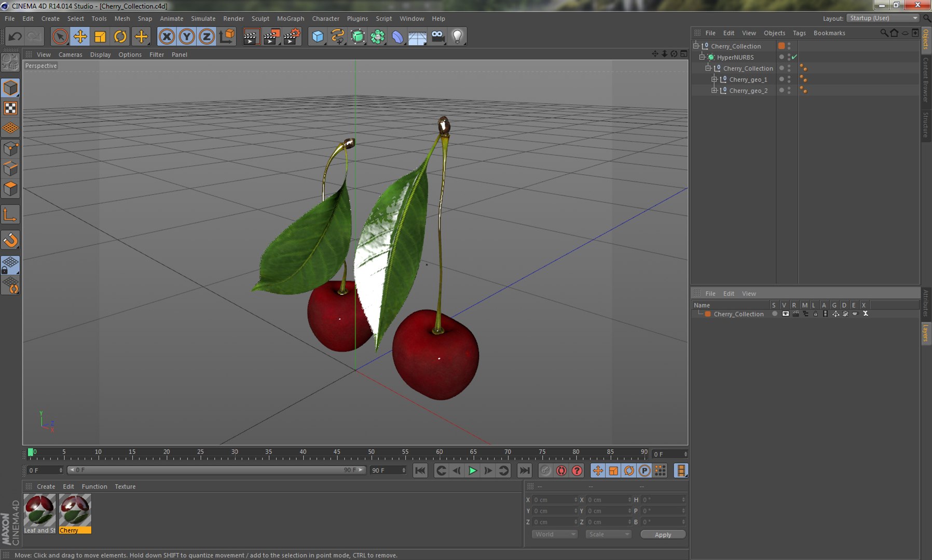932x560 pixels.
Task: Toggle Enable Axis tool
Action: tap(10, 215)
